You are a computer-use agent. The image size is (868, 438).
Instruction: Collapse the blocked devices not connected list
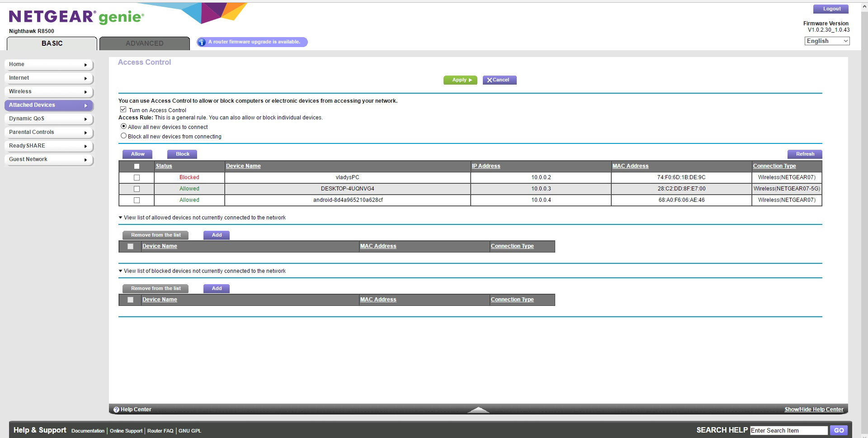pos(121,271)
